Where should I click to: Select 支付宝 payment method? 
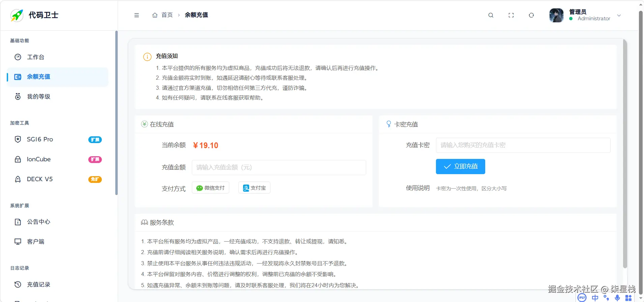[x=254, y=188]
